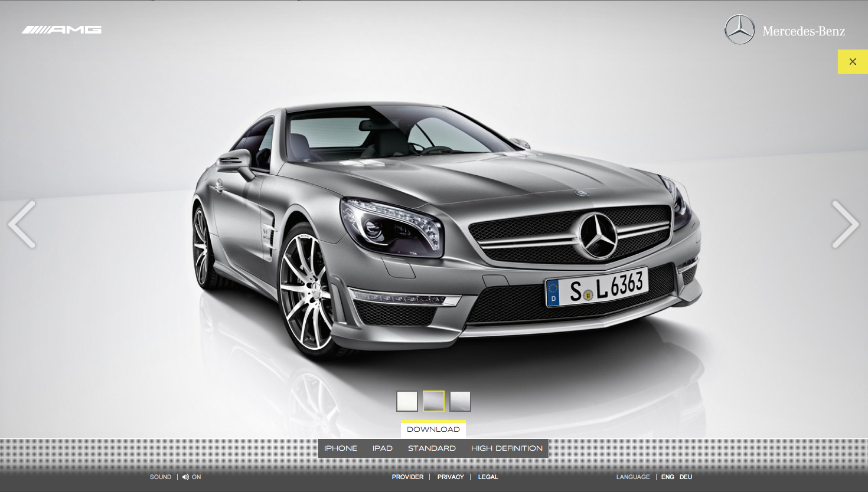Click the LANGUAGE label

point(633,477)
